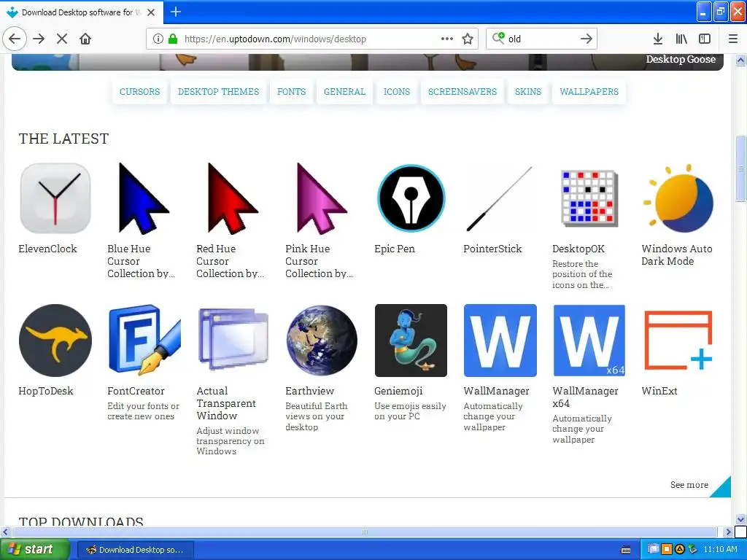Go to the browser home page
The image size is (747, 560).
85,39
